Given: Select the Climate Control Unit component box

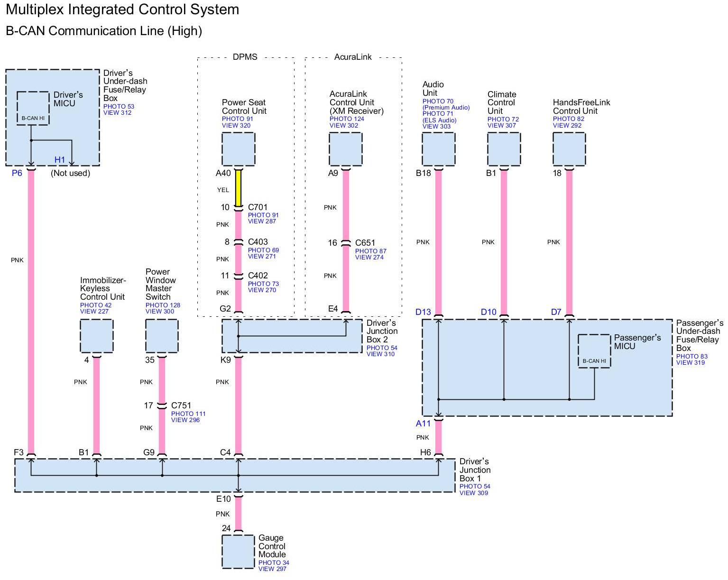Looking at the screenshot, I should 504,149.
